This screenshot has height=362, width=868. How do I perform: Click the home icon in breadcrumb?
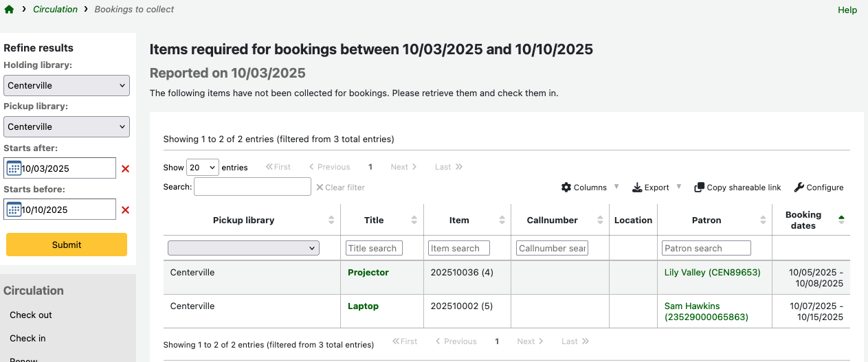click(9, 10)
